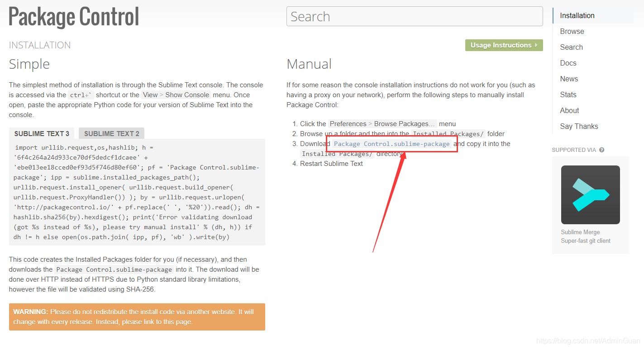The width and height of the screenshot is (644, 349).
Task: Click the orange WARNING notice box
Action: 137,316
